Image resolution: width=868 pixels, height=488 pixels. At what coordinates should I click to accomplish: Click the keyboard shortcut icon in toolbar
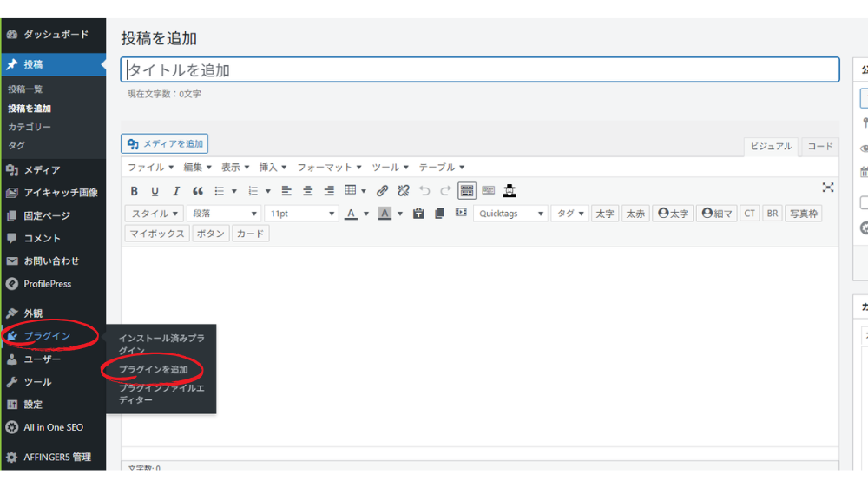point(488,190)
